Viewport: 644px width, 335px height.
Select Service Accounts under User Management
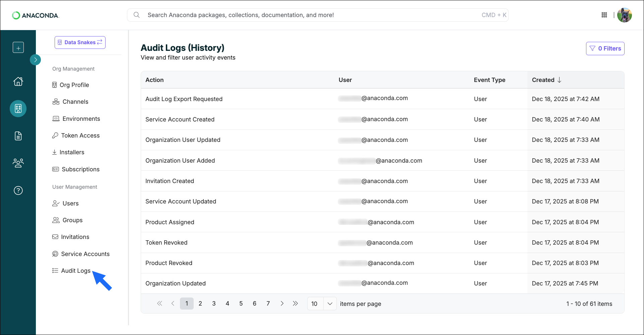85,254
